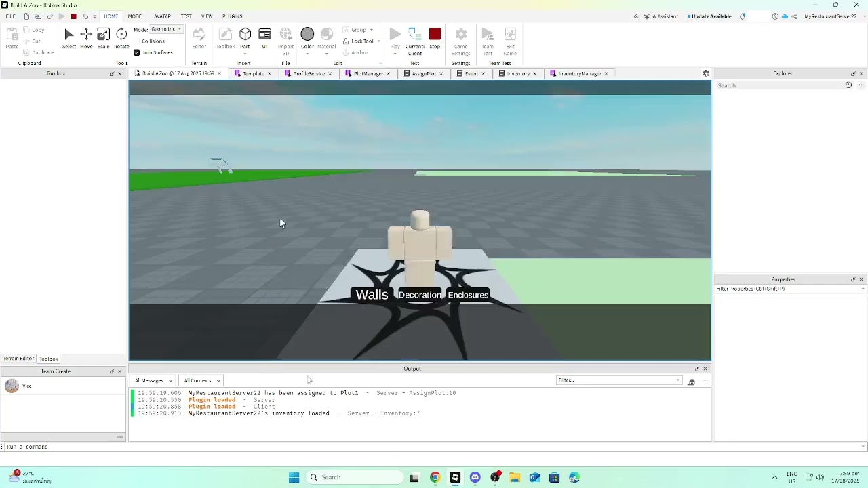
Task: Switch view with Current: Client button
Action: coord(415,41)
